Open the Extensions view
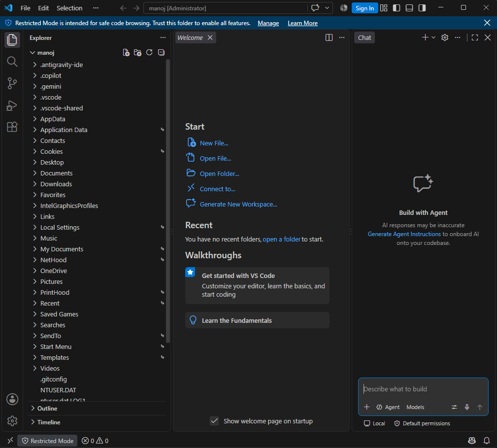 (x=12, y=127)
